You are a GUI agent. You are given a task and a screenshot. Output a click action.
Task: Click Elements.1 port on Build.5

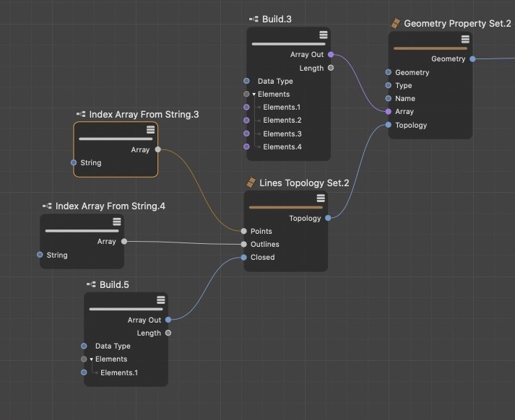coord(84,372)
